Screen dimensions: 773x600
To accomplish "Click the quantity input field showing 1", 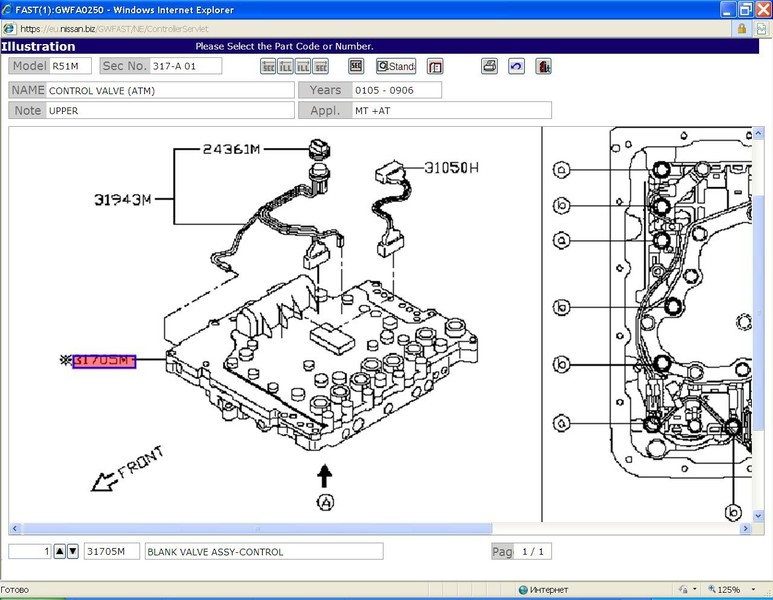I will tap(30, 552).
